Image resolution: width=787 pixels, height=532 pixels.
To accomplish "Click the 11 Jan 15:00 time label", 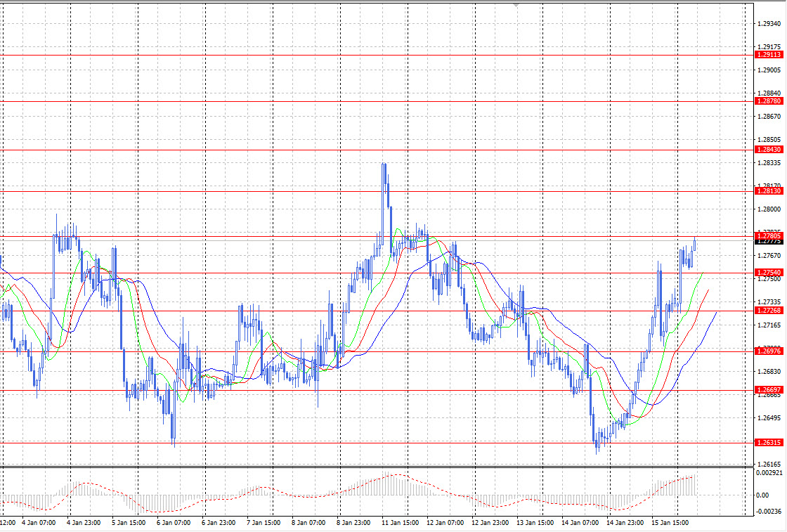I will [400, 523].
